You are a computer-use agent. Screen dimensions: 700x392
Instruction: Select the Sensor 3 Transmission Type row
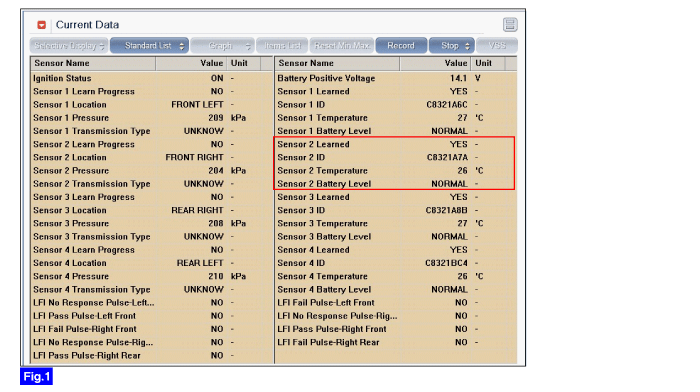pyautogui.click(x=152, y=237)
